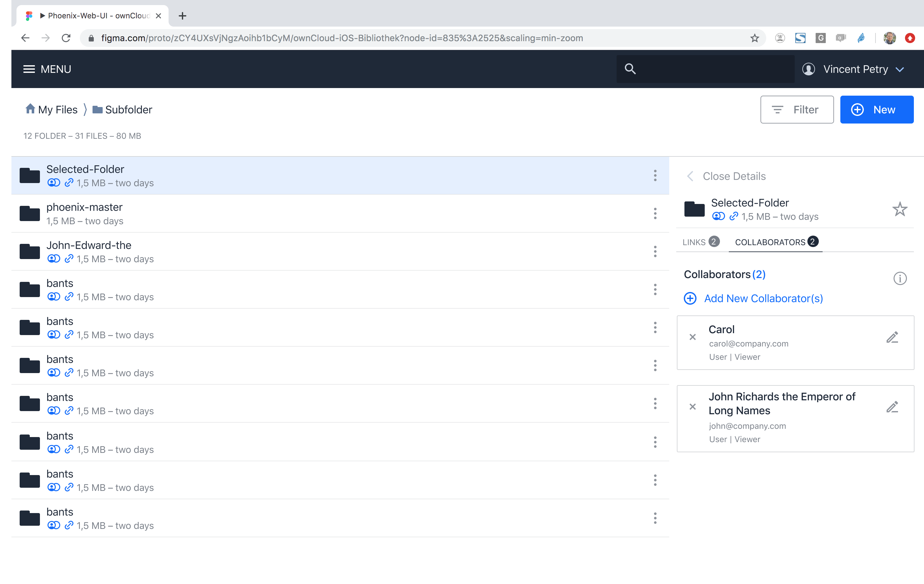Viewport: 924px width, 584px height.
Task: Click shared collaborators icon on Selected-Folder list row
Action: (54, 183)
